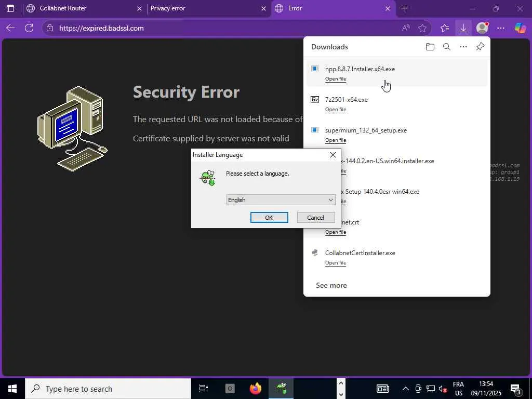Open Copilot sidebar icon
The height and width of the screenshot is (399, 532).
[520, 28]
